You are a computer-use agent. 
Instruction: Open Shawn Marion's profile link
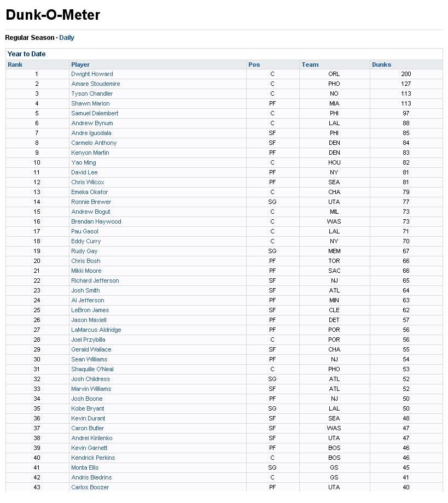point(90,104)
